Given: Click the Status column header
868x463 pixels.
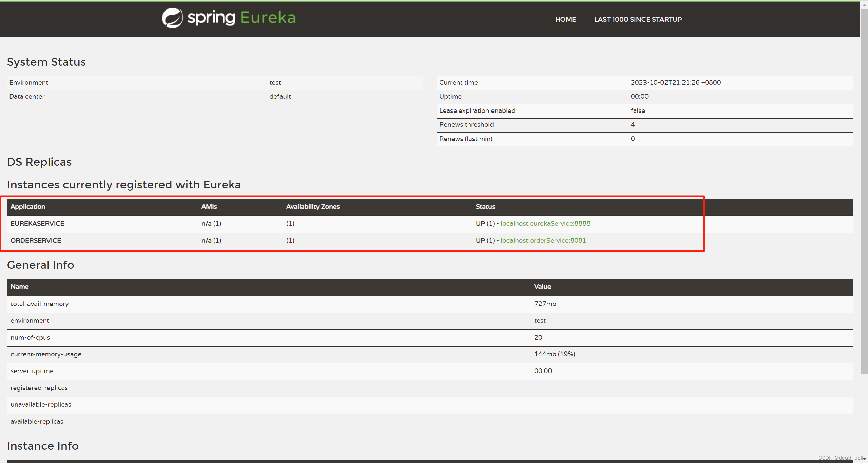Looking at the screenshot, I should [485, 207].
